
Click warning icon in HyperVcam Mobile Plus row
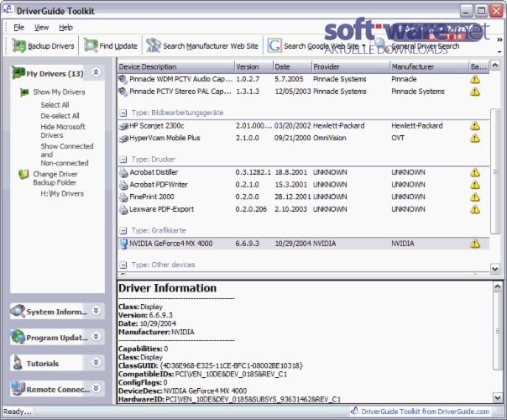tap(474, 138)
